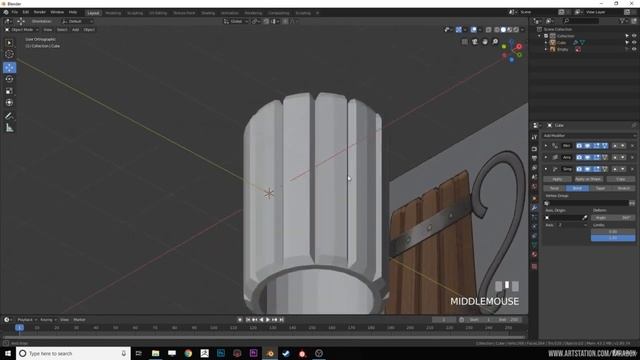Open the Active Tool properties tab
This screenshot has width=640, height=360.
click(534, 138)
